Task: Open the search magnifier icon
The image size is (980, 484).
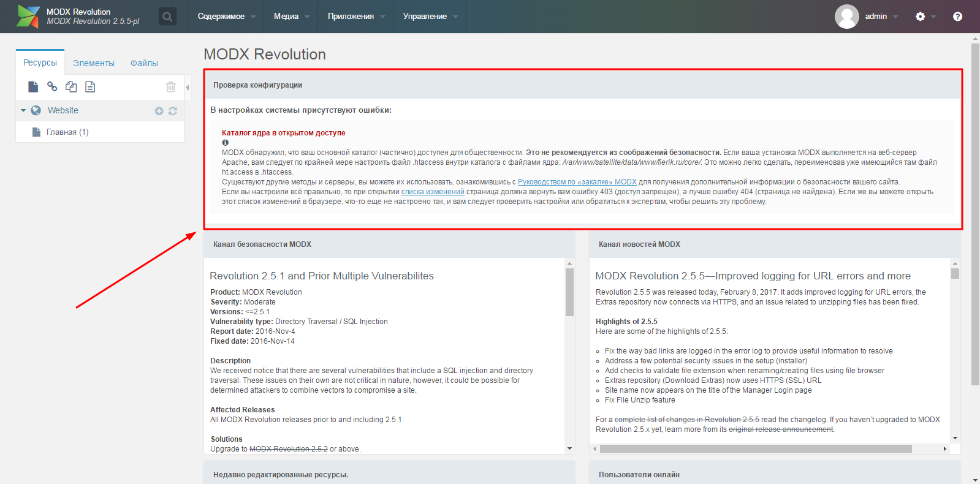Action: pos(167,17)
